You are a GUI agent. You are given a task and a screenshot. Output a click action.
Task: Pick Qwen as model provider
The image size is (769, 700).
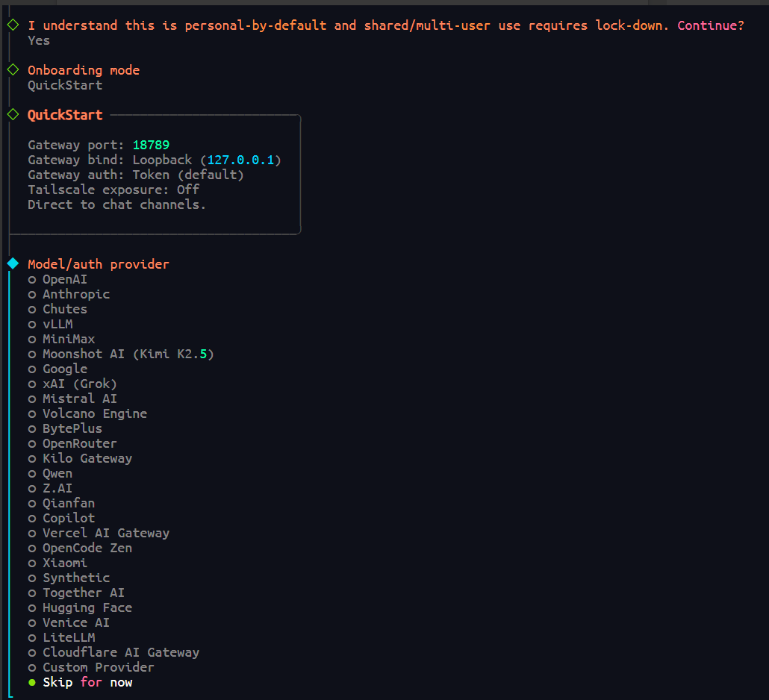click(50, 474)
